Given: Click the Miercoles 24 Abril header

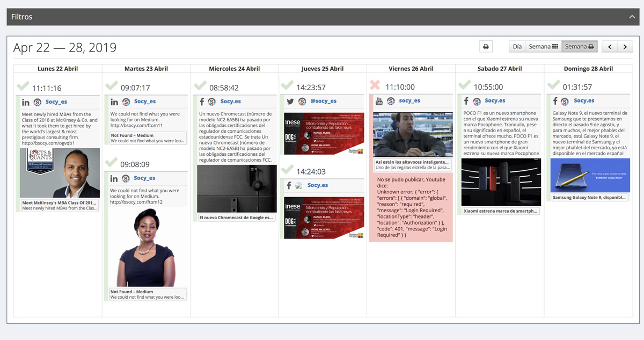Looking at the screenshot, I should tap(235, 69).
